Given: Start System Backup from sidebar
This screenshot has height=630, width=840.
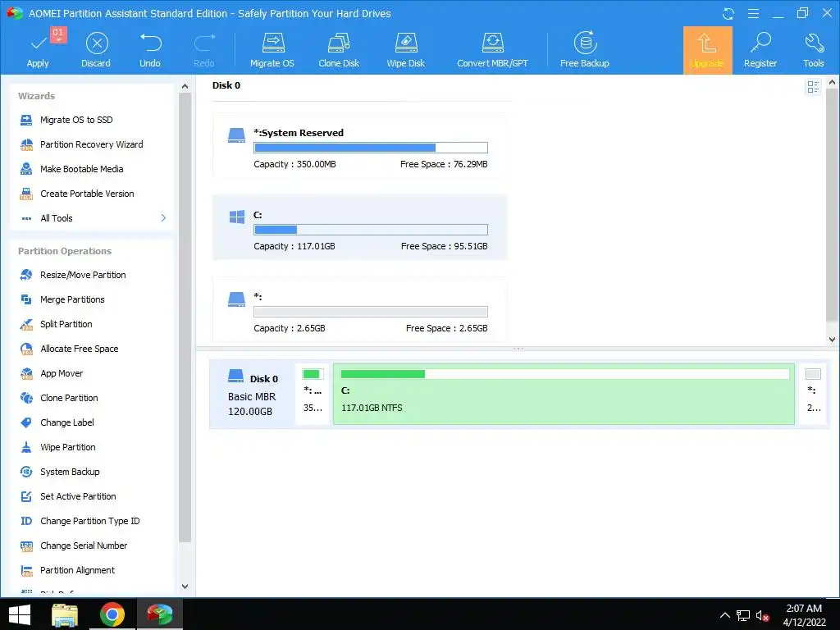Looking at the screenshot, I should (x=70, y=472).
